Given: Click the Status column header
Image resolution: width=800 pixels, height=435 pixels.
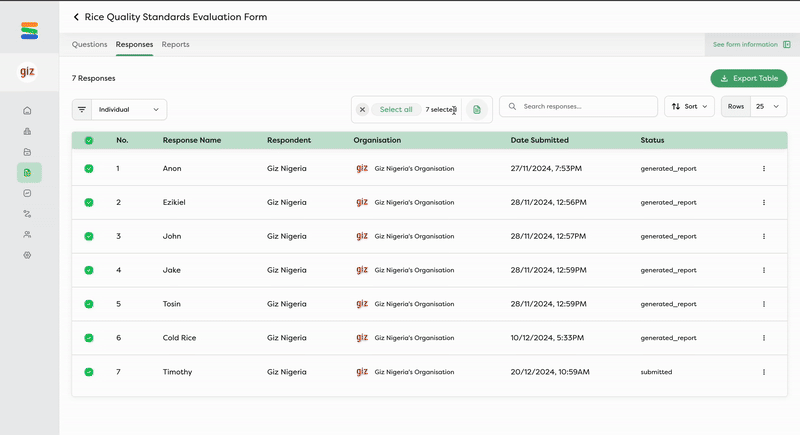Looking at the screenshot, I should point(652,140).
